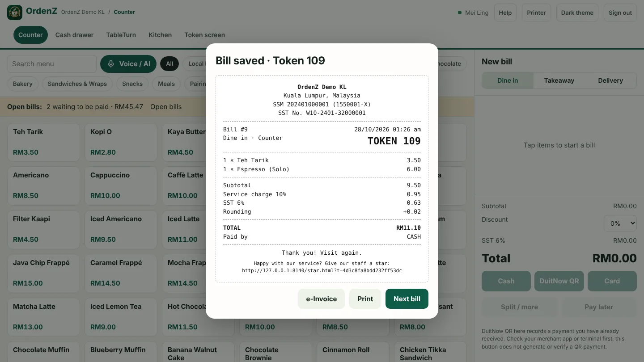Add Java Chip Frappé to the bill

coord(43,274)
